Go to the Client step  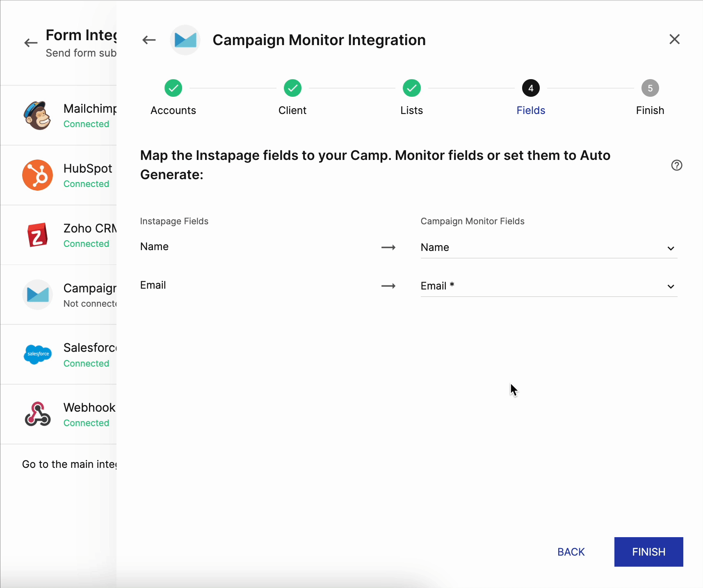click(292, 88)
